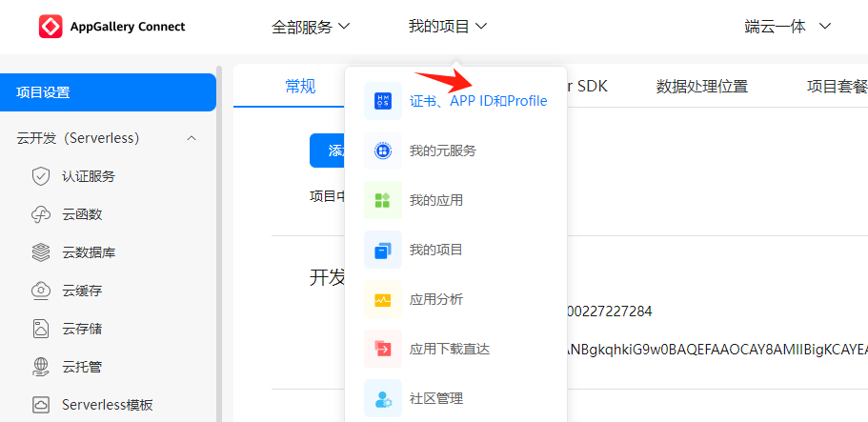This screenshot has height=422, width=868.
Task: Open 项目设置 in sidebar
Action: point(108,92)
